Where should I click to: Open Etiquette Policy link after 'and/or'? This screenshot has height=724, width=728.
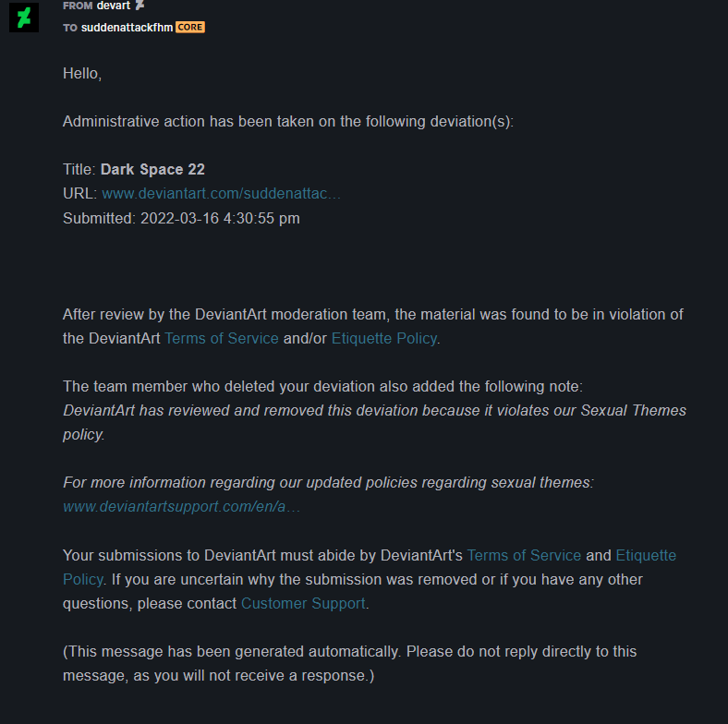point(384,338)
